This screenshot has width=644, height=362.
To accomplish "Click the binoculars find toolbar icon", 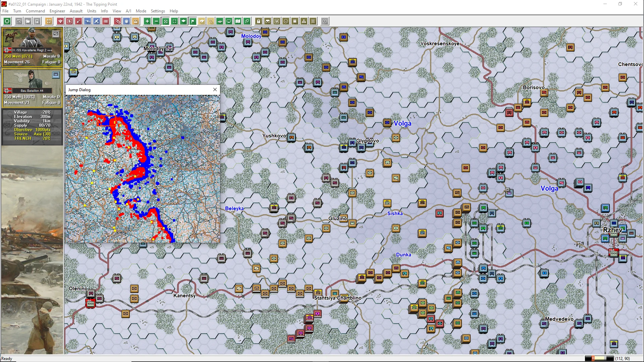I will click(268, 21).
